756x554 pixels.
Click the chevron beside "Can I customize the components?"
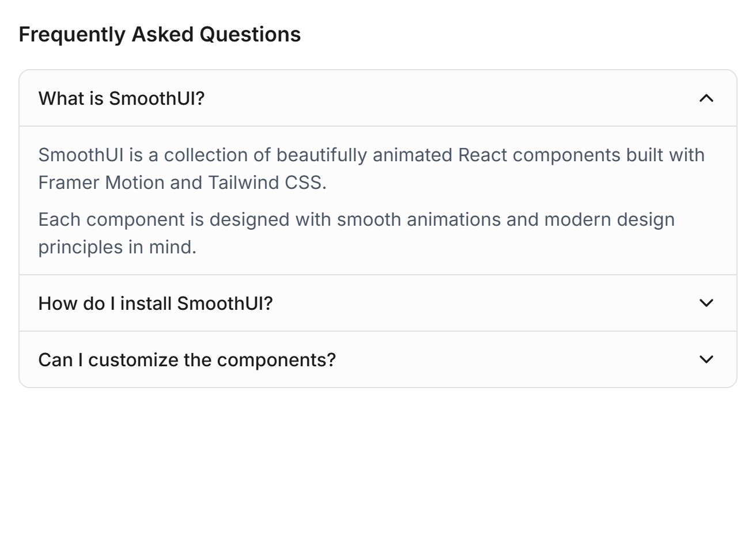[x=706, y=359]
